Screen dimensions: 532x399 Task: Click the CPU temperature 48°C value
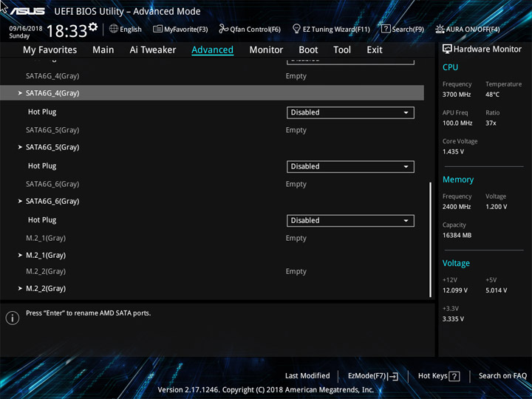pyautogui.click(x=492, y=95)
